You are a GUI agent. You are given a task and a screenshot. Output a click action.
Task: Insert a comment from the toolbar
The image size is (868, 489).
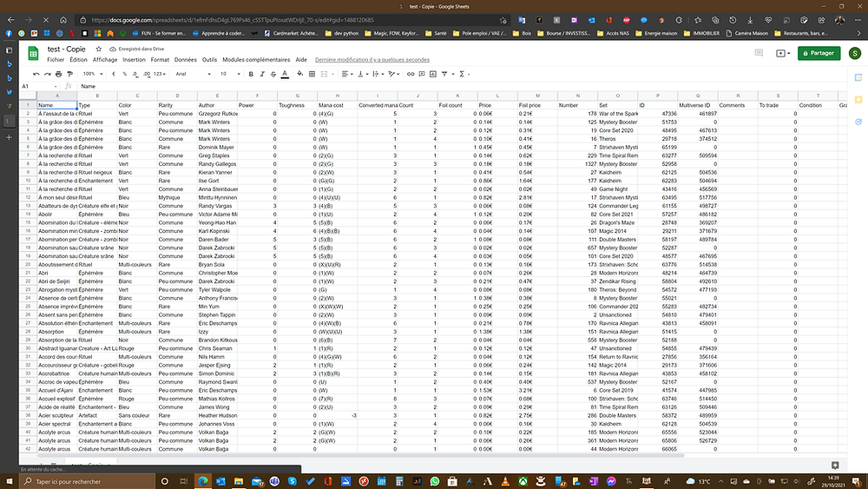[422, 74]
